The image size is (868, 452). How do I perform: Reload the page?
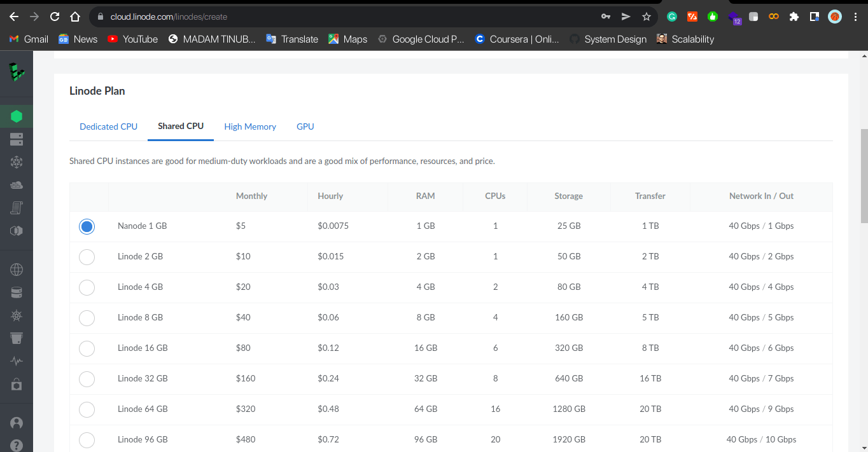pos(55,17)
